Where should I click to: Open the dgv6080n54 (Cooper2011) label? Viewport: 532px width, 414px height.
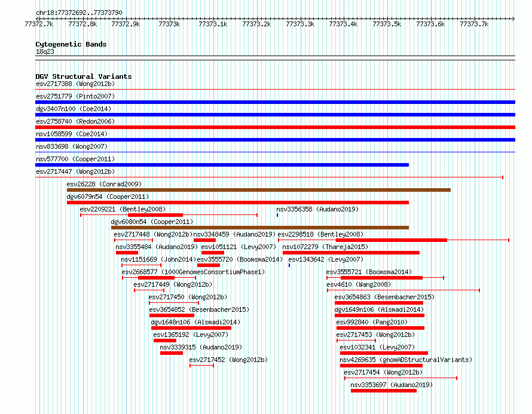point(152,222)
